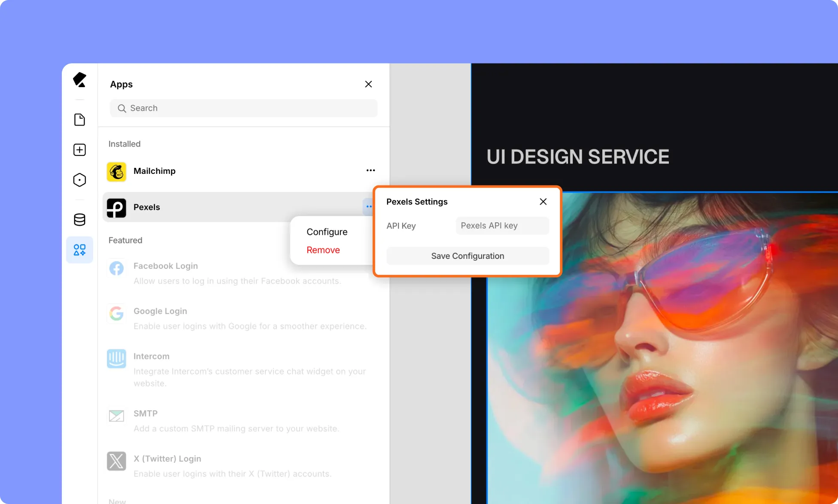The height and width of the screenshot is (504, 838).
Task: Open the database CMS icon
Action: click(80, 220)
